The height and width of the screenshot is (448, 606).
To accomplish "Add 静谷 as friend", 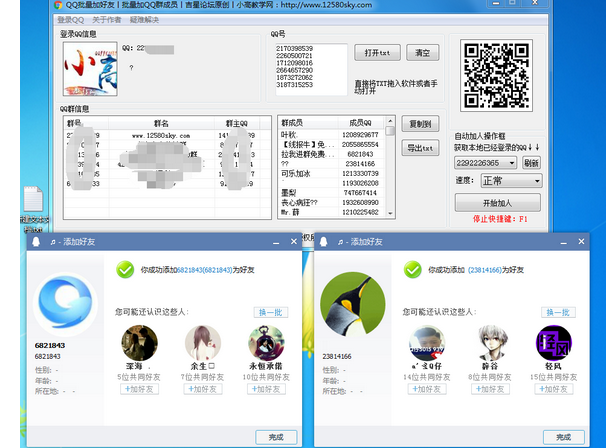I will click(x=490, y=389).
